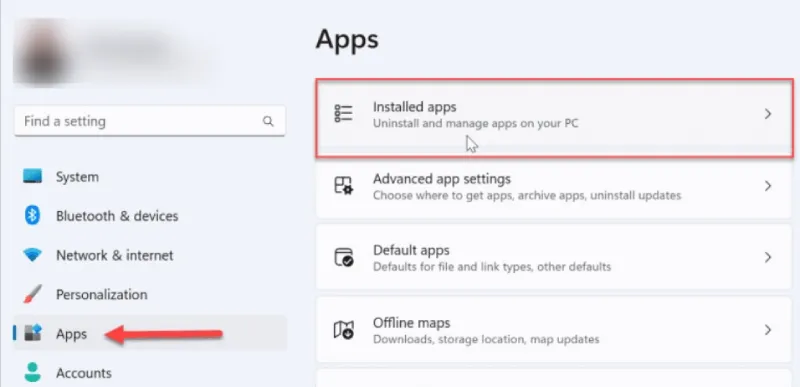Click the Accounts person icon

point(33,373)
